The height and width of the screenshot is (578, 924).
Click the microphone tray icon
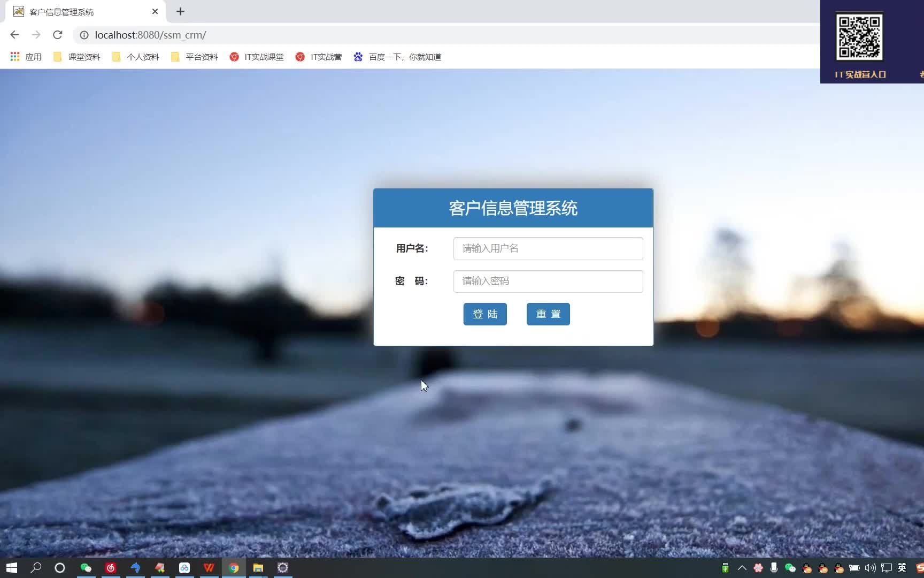[x=774, y=568]
